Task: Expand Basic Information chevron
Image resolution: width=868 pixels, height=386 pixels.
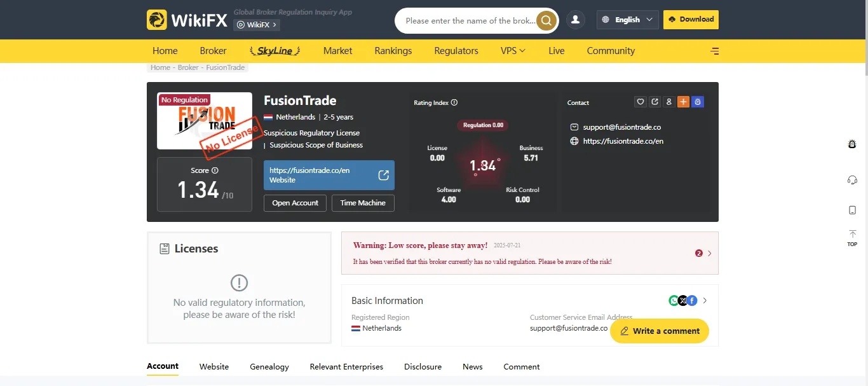Action: [705, 301]
